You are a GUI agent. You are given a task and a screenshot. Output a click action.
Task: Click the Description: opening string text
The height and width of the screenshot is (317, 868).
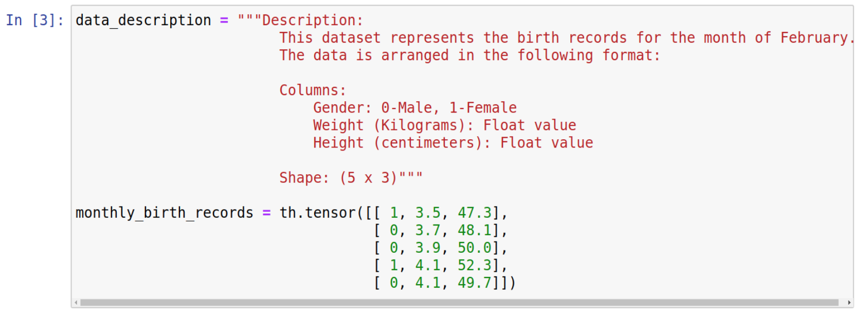(x=313, y=21)
